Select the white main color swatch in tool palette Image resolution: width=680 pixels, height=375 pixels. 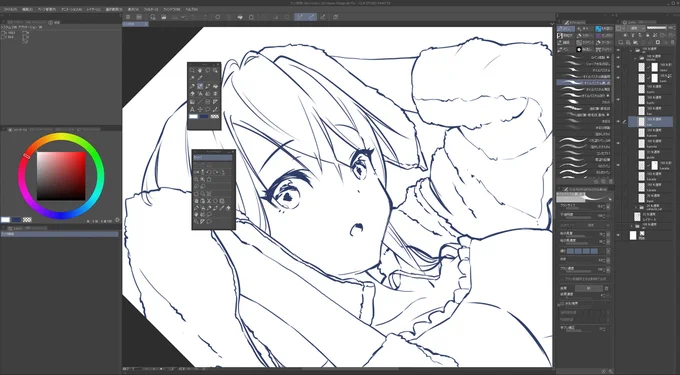coord(193,116)
